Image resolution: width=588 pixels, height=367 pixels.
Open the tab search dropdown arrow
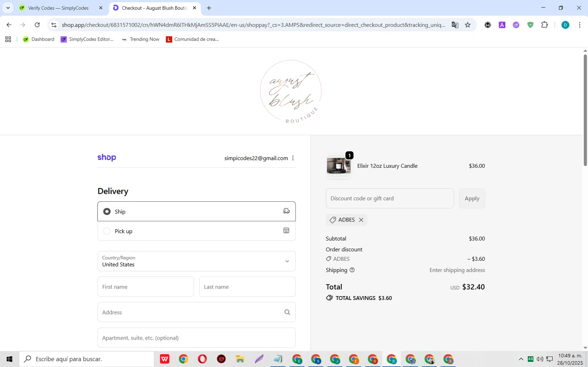tap(8, 8)
